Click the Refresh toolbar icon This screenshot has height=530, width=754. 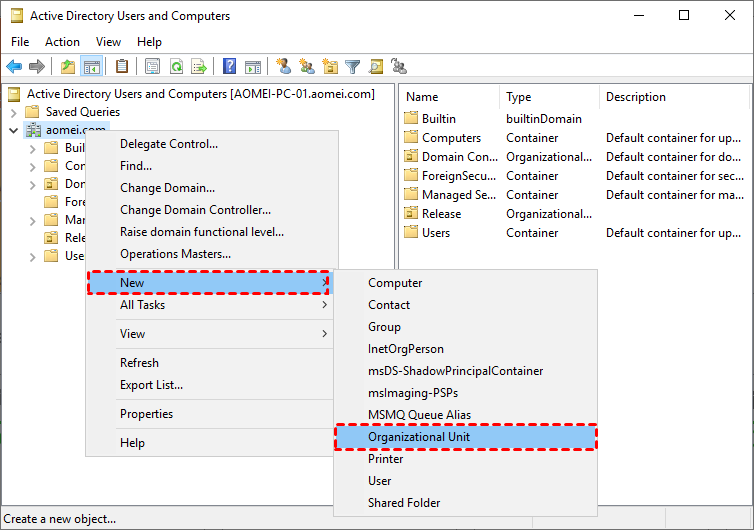176,67
